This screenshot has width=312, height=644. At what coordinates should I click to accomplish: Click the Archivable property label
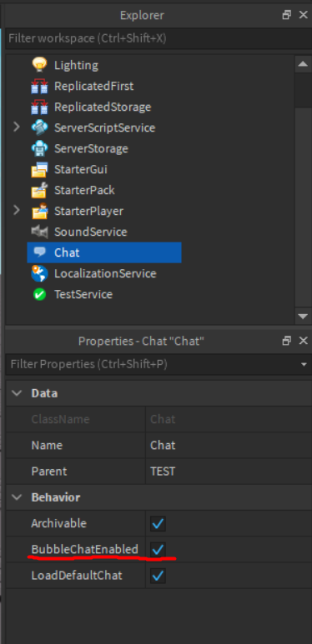click(58, 523)
